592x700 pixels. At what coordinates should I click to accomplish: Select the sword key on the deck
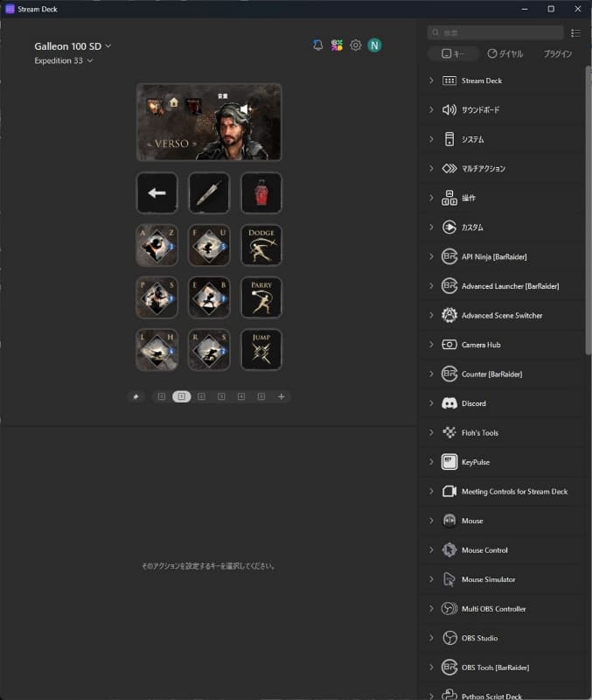(x=209, y=192)
